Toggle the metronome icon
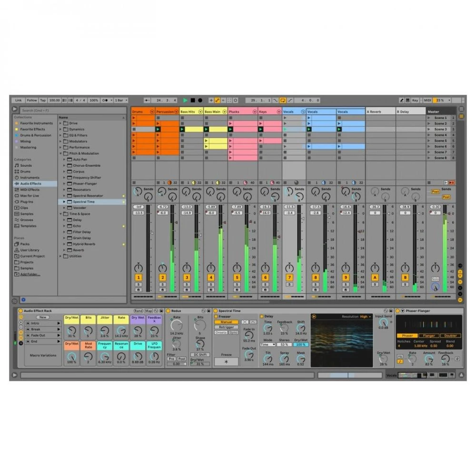Image resolution: width=476 pixels, height=476 pixels. (x=105, y=100)
